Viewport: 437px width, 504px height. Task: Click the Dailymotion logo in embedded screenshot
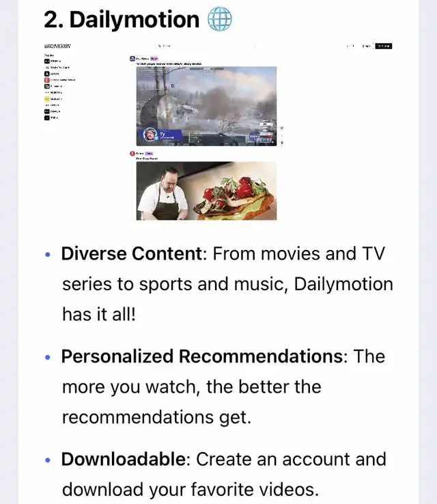click(57, 46)
